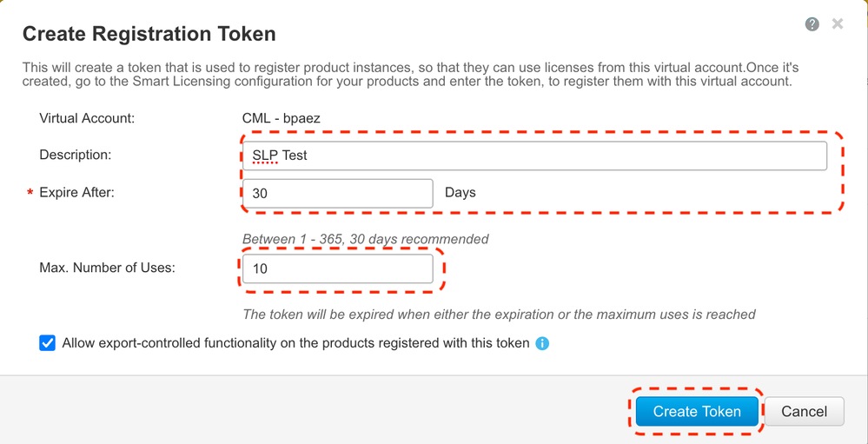The height and width of the screenshot is (444, 868).
Task: Click the help question mark icon
Action: (812, 24)
